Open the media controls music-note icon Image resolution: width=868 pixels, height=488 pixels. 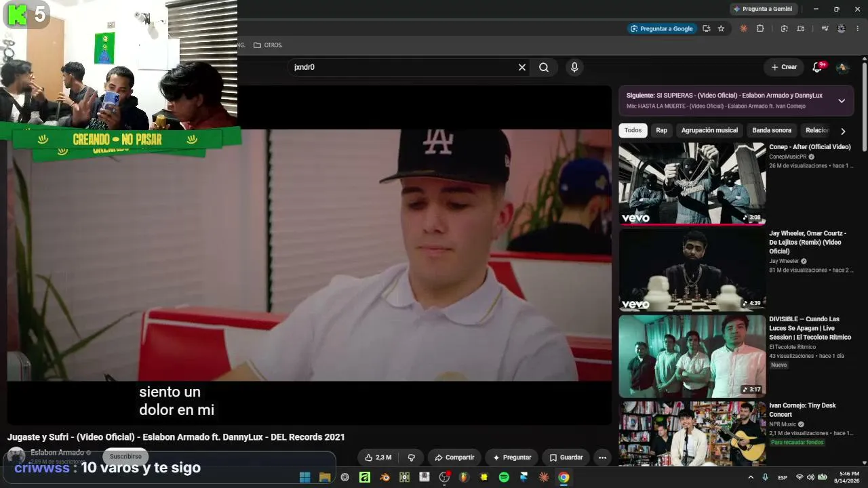click(x=825, y=28)
